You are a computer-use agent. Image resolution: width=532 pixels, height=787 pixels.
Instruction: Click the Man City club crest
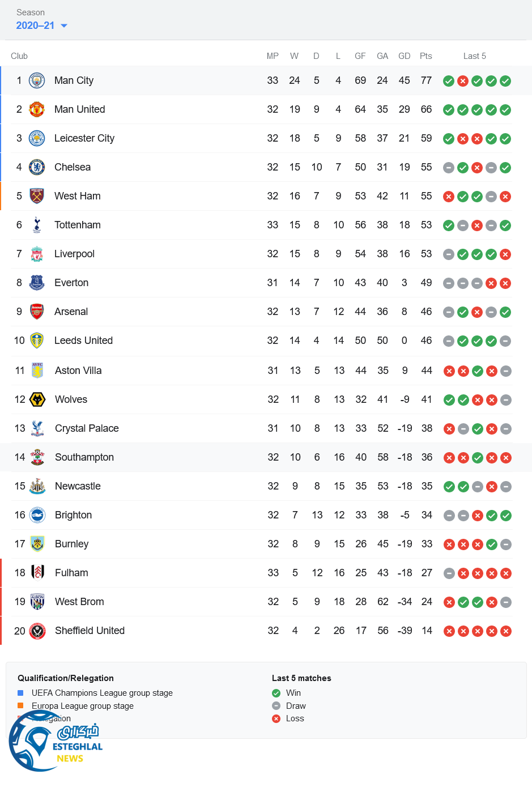tap(37, 80)
